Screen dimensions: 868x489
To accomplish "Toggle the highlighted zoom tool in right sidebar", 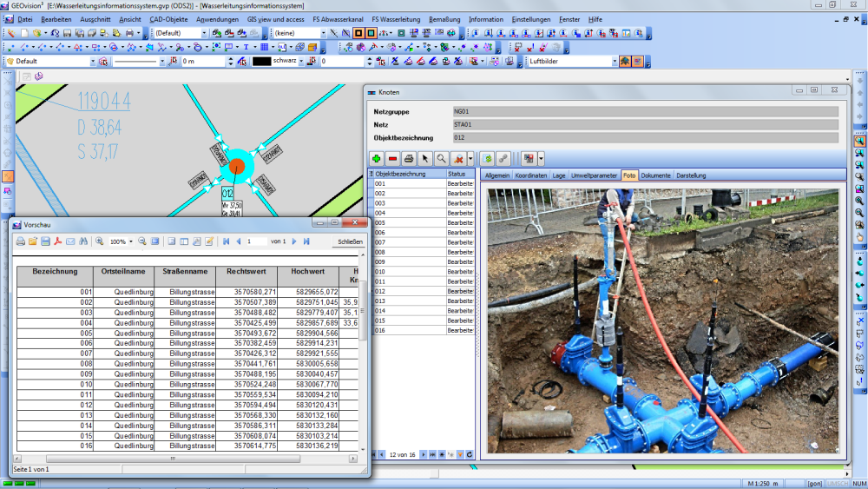I will (x=859, y=140).
